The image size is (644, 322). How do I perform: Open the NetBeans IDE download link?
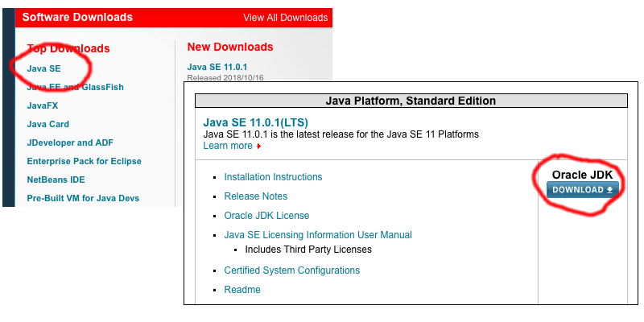click(56, 180)
